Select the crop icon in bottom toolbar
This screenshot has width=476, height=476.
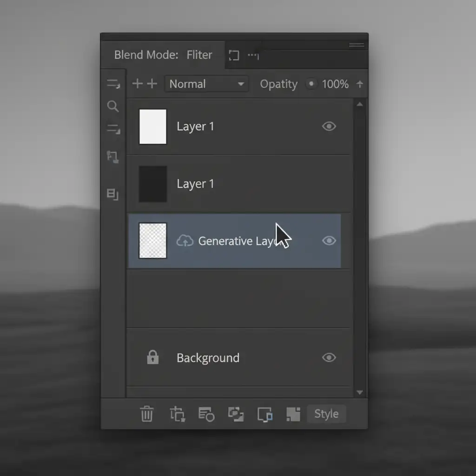(177, 414)
